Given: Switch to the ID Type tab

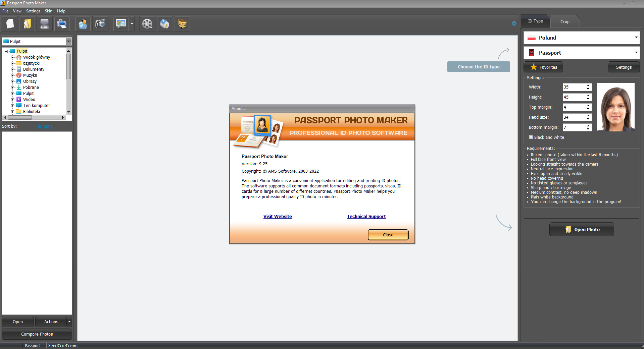Looking at the screenshot, I should point(535,21).
